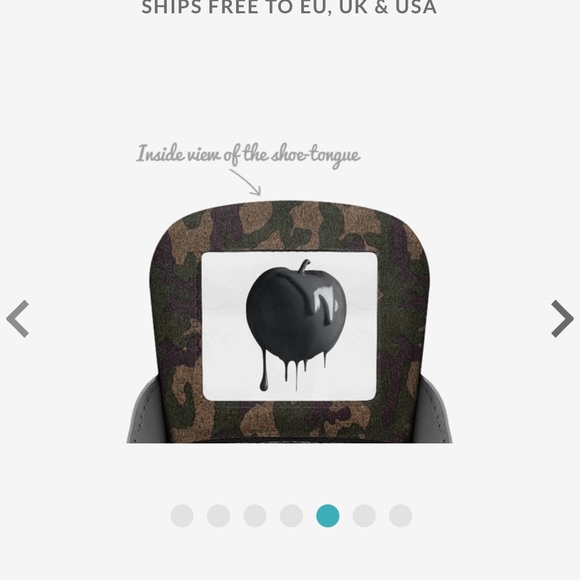580x580 pixels.
Task: Click the white label's blank top-left corner
Action: pos(222,270)
